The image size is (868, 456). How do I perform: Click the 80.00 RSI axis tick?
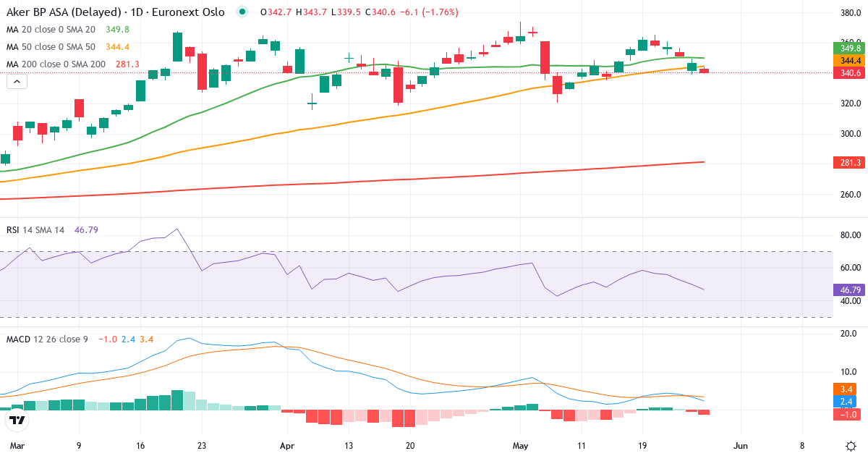(x=851, y=235)
